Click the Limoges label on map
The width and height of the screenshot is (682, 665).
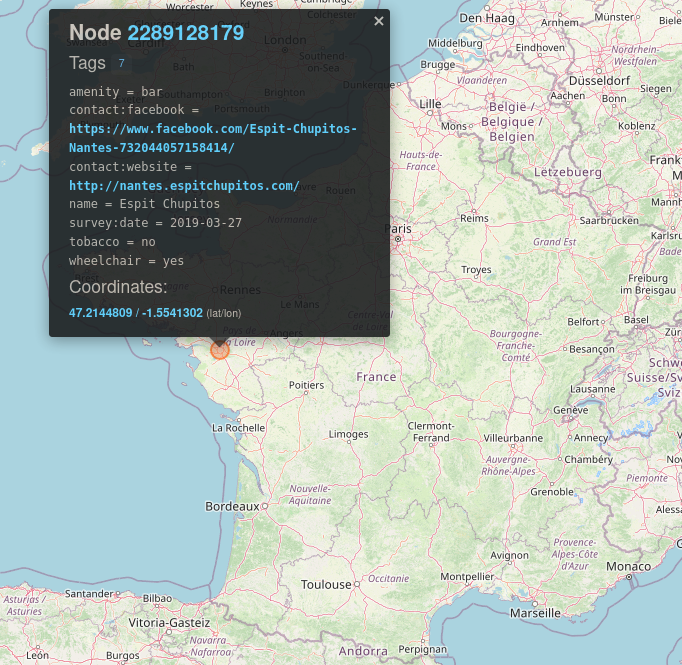[348, 434]
